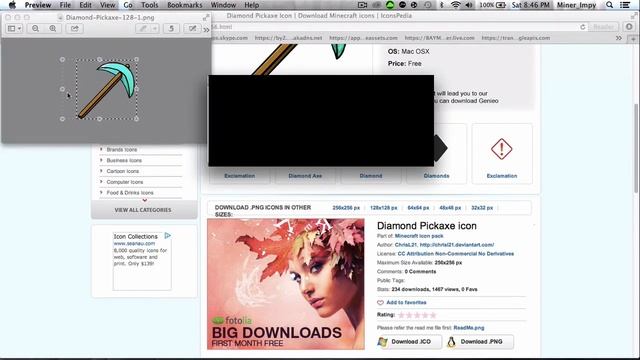This screenshot has height=360, width=640.
Task: Click the rating stars row
Action: click(x=417, y=315)
